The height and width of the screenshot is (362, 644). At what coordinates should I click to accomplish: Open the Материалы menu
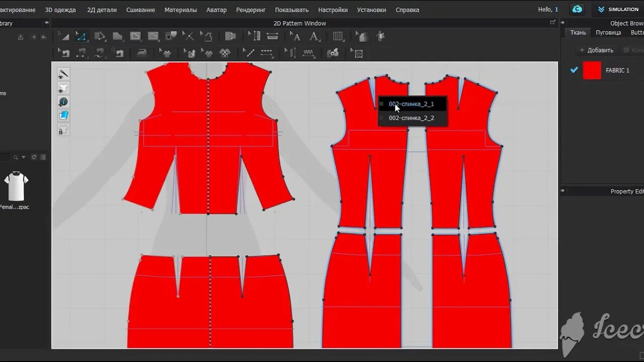[181, 10]
